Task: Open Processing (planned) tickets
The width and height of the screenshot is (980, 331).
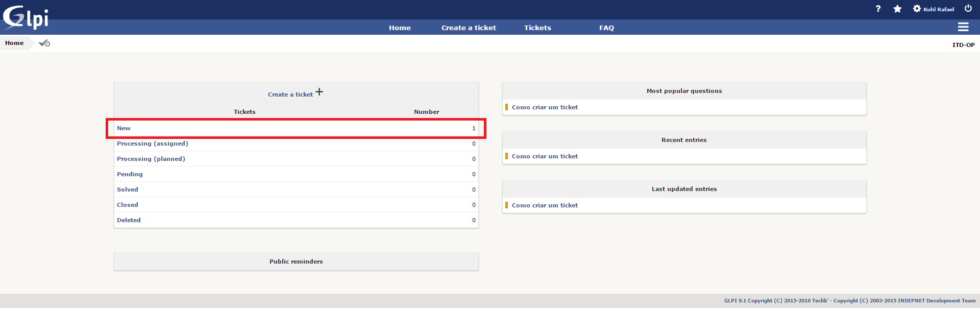Action: click(151, 159)
